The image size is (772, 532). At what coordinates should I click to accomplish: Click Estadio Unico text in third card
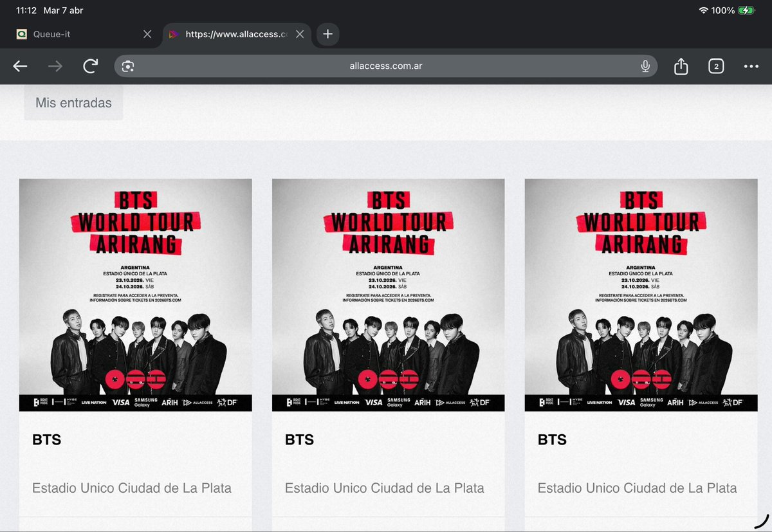(638, 488)
